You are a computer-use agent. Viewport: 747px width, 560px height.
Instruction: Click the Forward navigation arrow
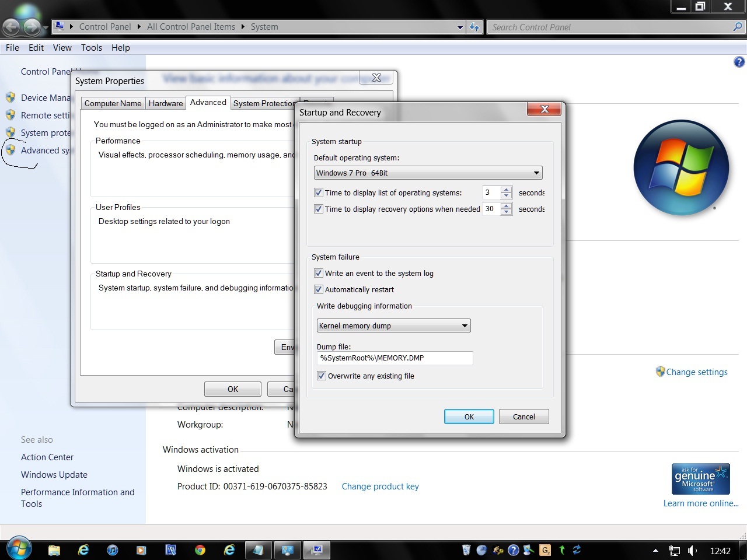[x=32, y=27]
